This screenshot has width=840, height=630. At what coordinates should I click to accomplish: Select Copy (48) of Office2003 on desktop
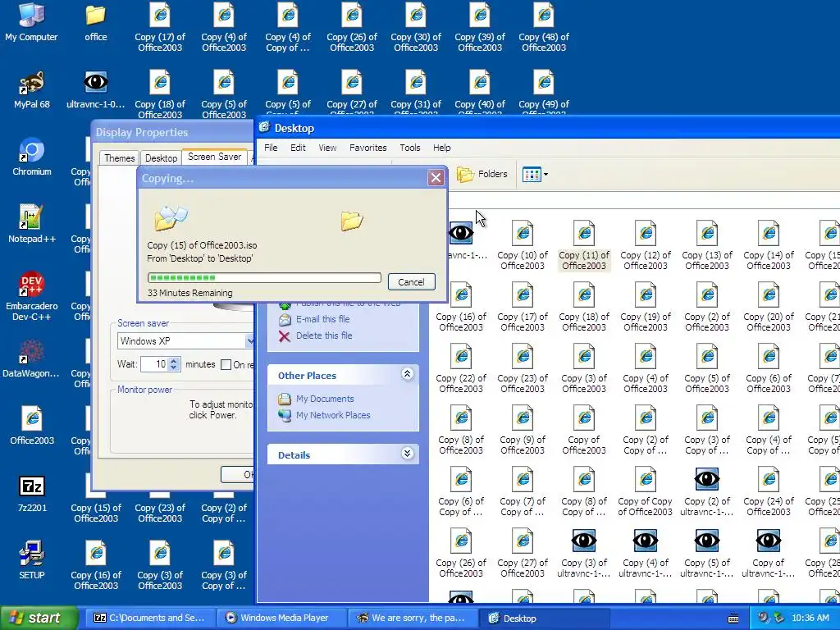coord(544,27)
